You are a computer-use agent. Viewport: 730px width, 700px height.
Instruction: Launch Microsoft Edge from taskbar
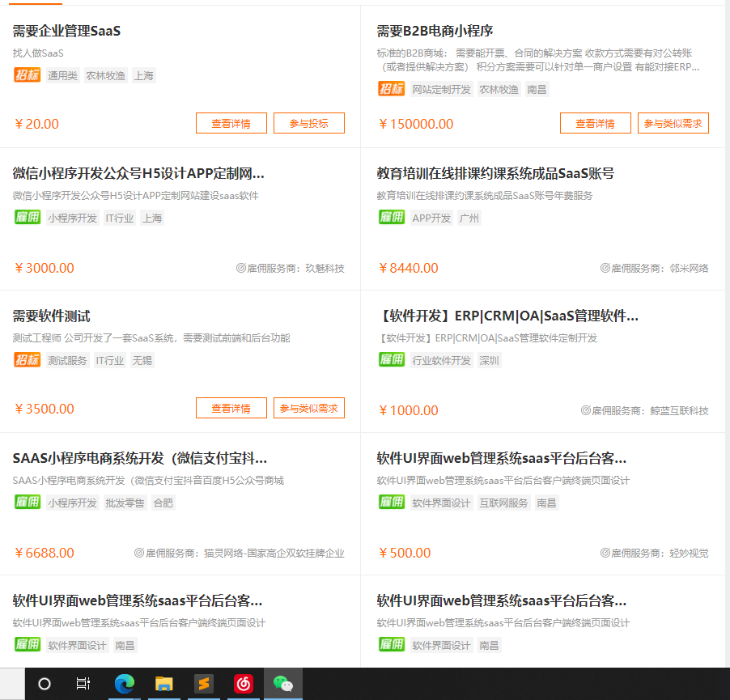tap(125, 684)
